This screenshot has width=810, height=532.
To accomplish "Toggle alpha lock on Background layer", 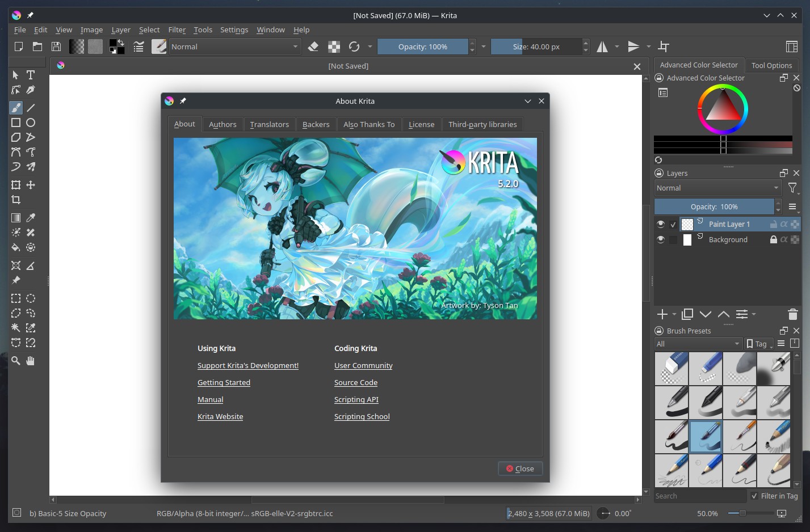I will click(795, 239).
